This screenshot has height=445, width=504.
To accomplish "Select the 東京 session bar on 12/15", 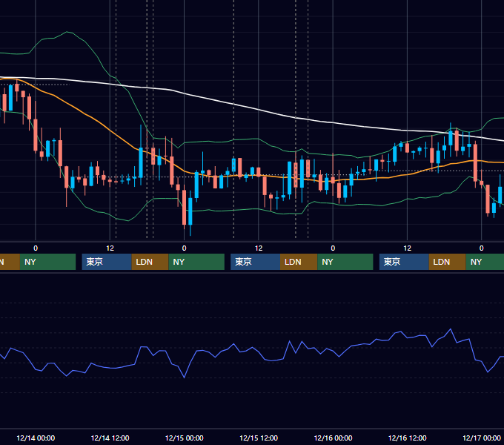I will point(255,262).
